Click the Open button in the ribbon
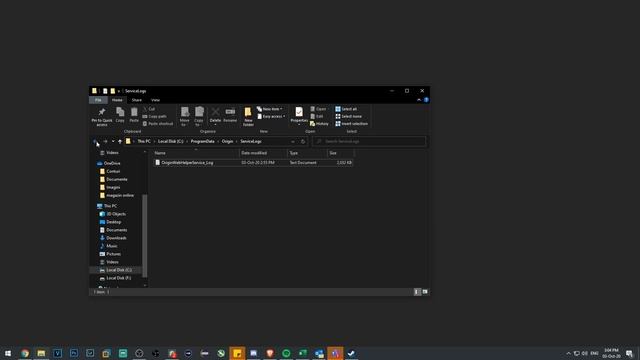The width and height of the screenshot is (640, 360). click(x=319, y=109)
